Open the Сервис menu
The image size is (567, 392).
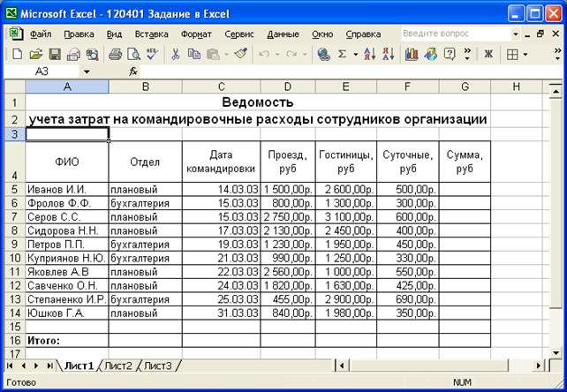click(239, 34)
